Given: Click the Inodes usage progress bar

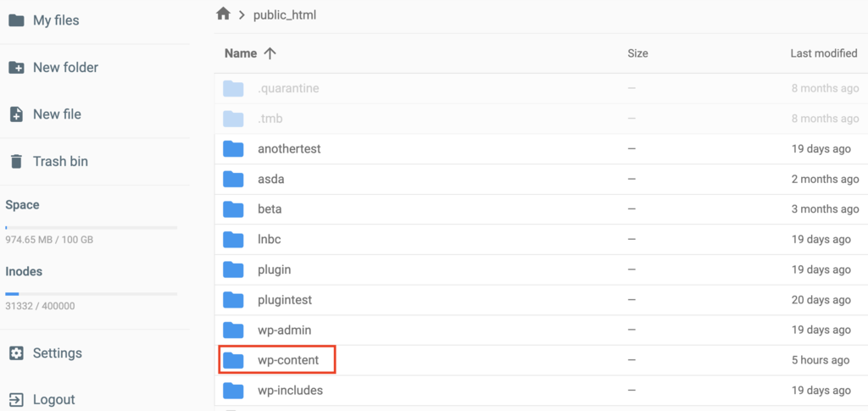Looking at the screenshot, I should (91, 293).
